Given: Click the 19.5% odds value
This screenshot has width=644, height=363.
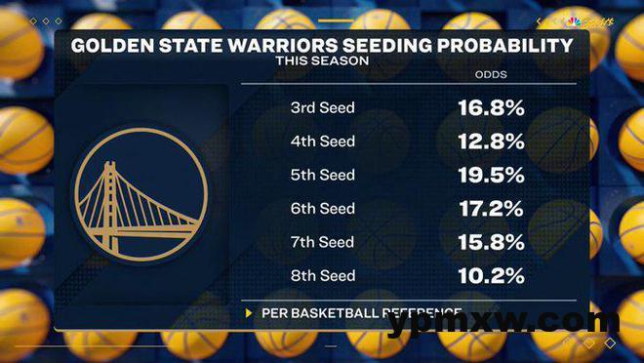Looking at the screenshot, I should point(491,176).
